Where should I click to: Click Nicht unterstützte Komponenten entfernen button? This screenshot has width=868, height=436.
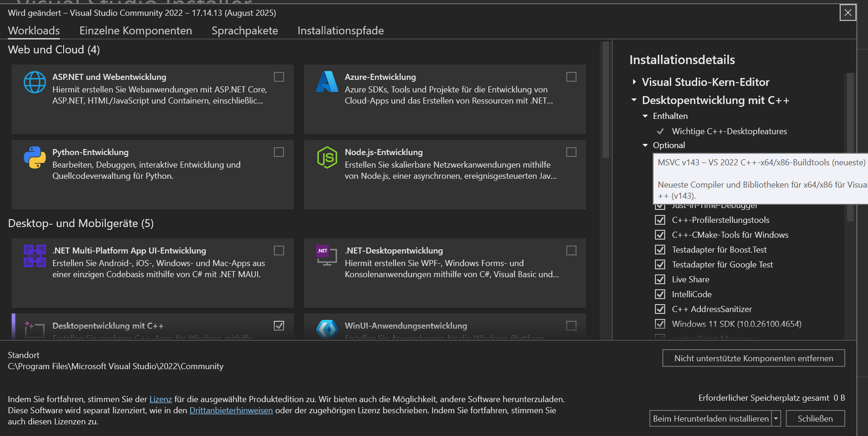754,358
